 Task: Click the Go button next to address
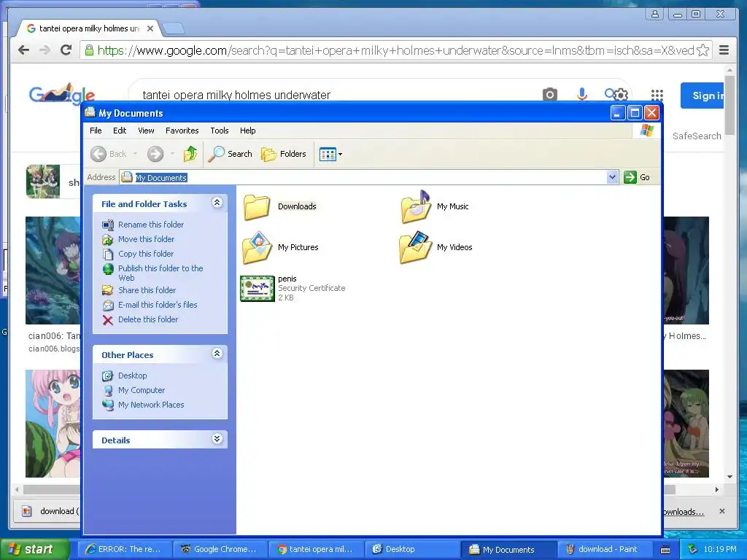[x=637, y=177]
